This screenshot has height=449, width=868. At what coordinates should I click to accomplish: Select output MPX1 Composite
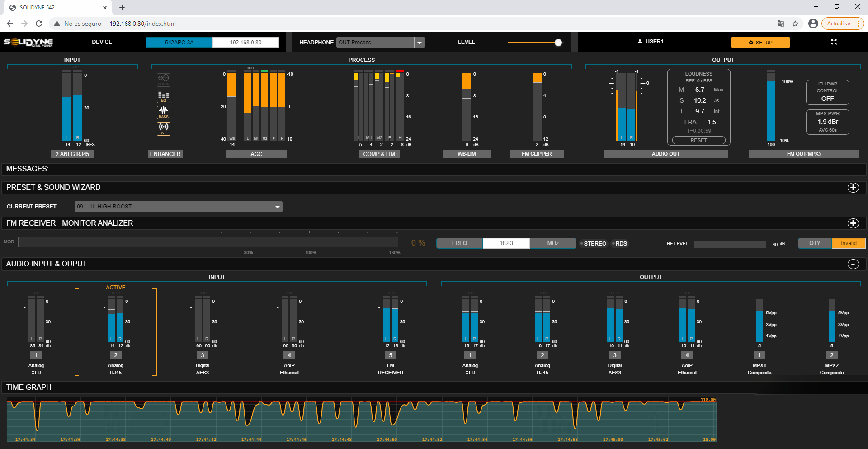click(x=759, y=355)
